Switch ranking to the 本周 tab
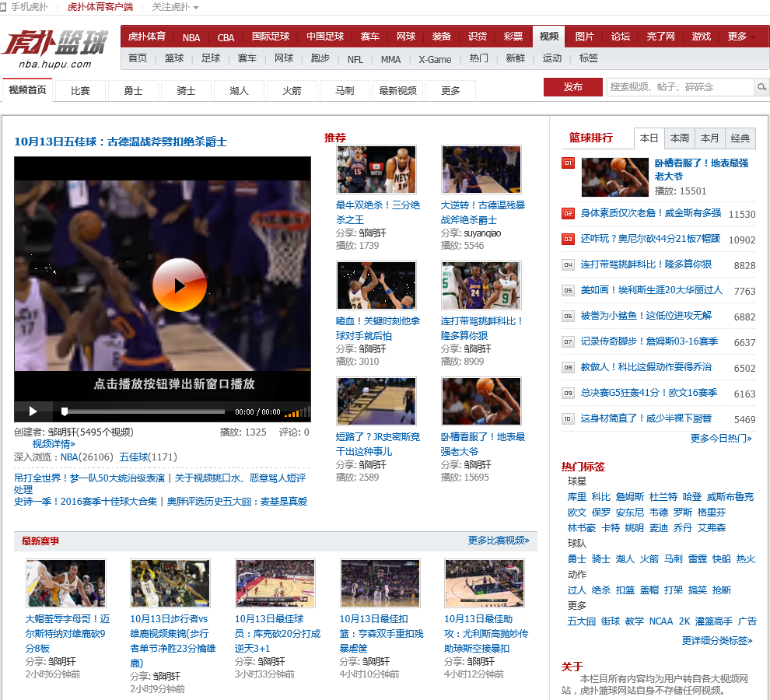Screen dimensions: 770x700 tap(680, 138)
